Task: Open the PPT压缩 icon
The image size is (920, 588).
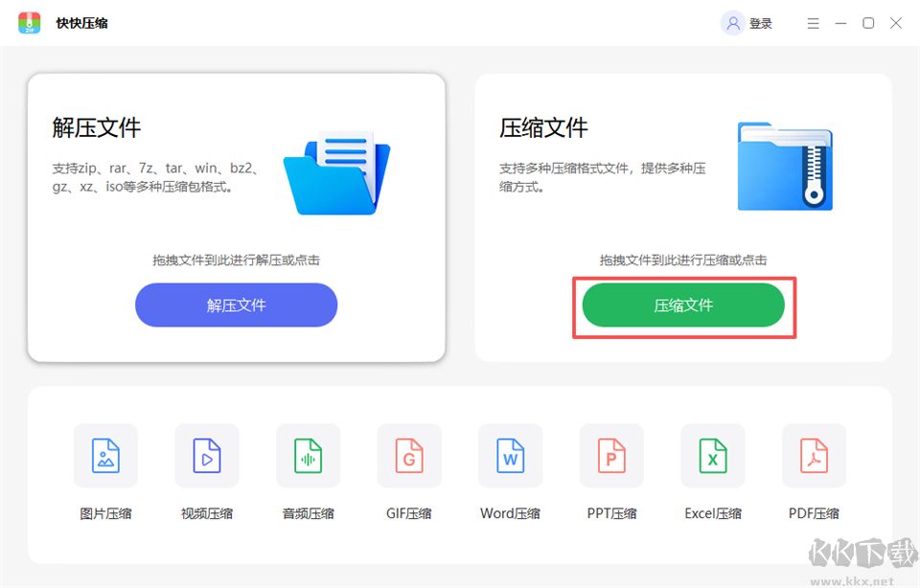Action: click(611, 456)
